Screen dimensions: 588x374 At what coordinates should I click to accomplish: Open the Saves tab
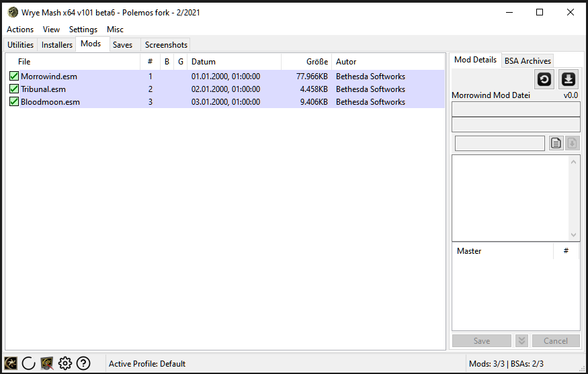[x=123, y=45]
